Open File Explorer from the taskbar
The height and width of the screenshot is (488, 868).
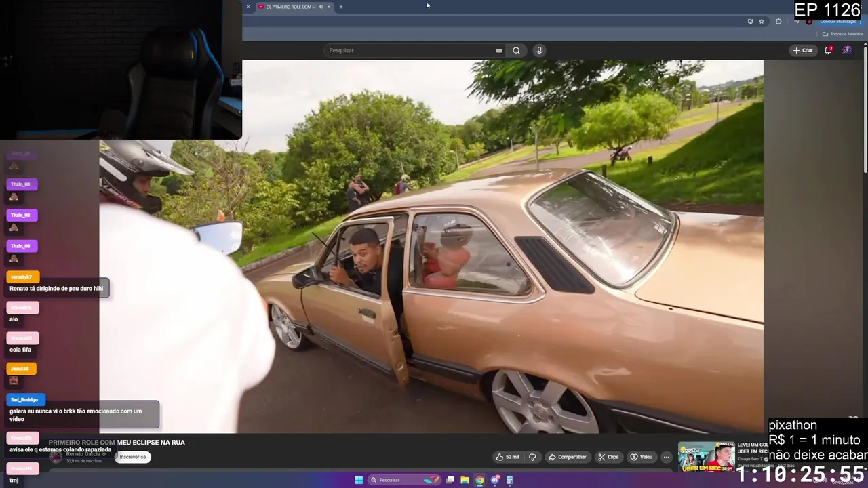465,480
